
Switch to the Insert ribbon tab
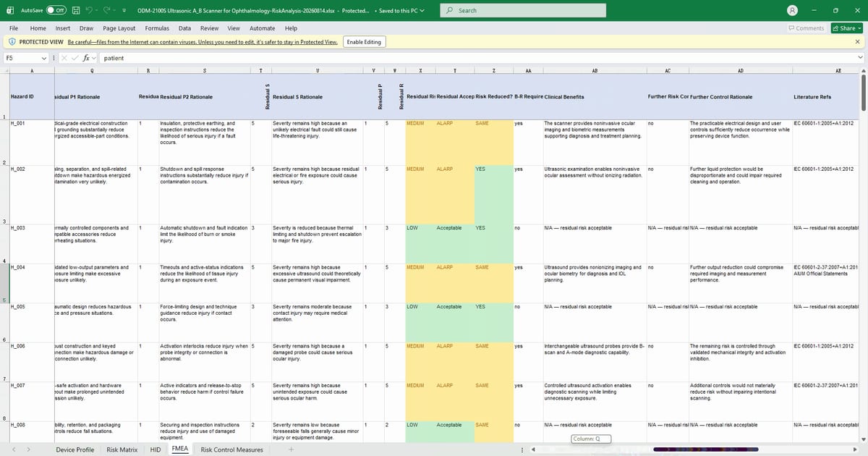(63, 28)
